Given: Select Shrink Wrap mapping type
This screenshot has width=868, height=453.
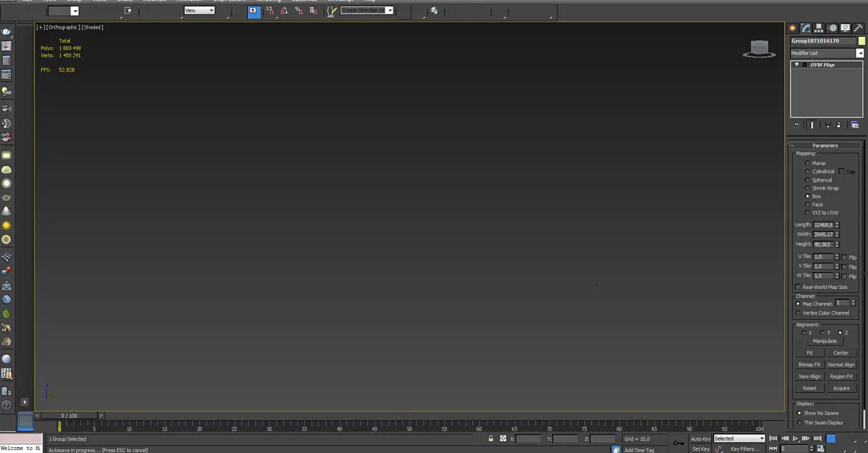Looking at the screenshot, I should pyautogui.click(x=807, y=188).
